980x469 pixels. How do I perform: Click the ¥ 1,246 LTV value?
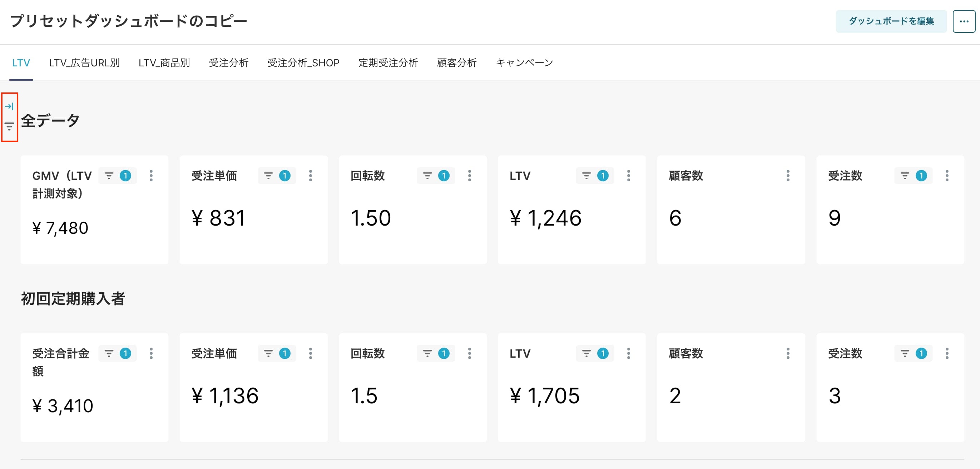[x=545, y=218]
